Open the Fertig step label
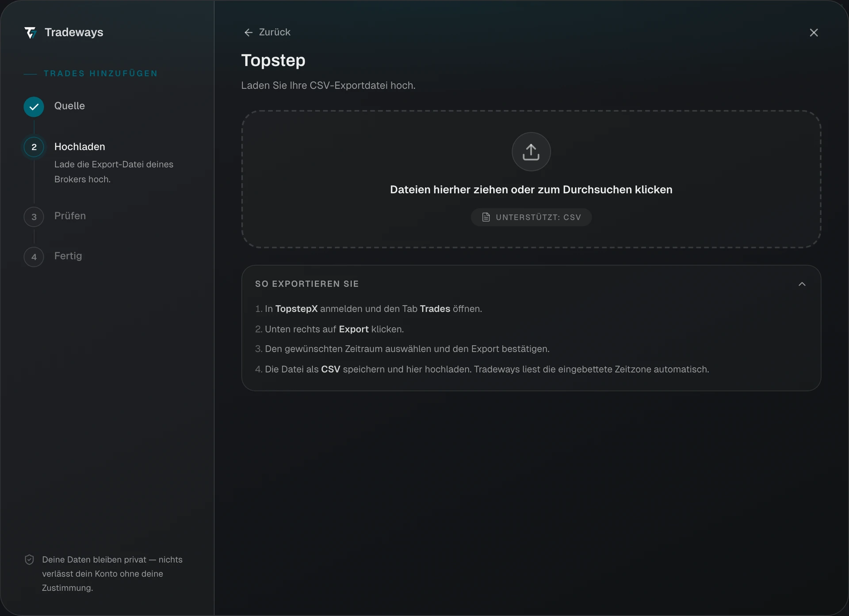The image size is (849, 616). tap(68, 256)
